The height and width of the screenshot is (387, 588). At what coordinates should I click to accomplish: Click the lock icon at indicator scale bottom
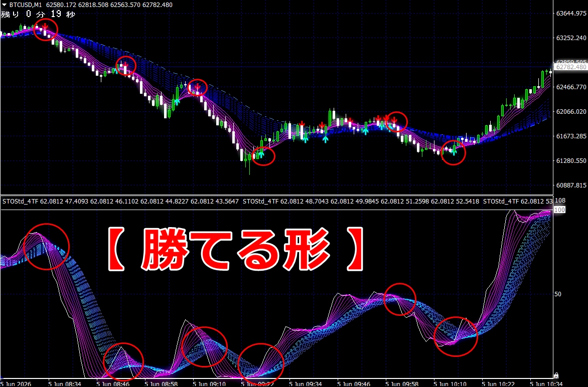point(556,375)
